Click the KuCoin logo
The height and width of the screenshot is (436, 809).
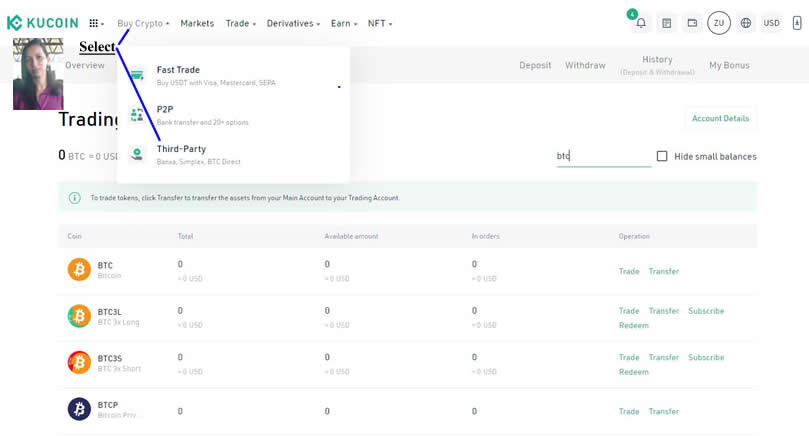(42, 23)
